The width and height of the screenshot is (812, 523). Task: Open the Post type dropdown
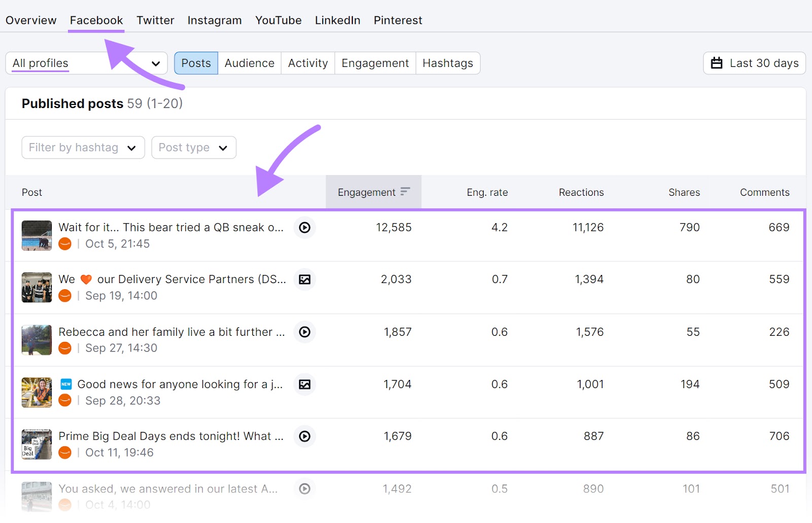point(193,147)
